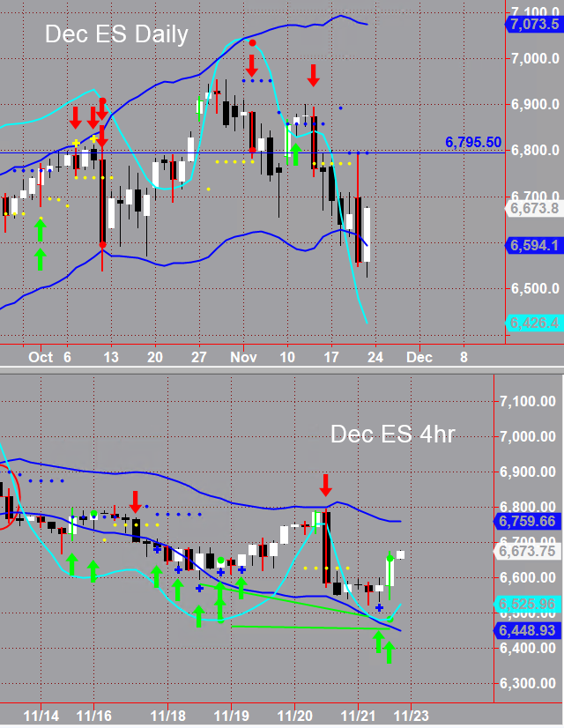Click the rightmost red down arrow on the daily chart
Screen dimensions: 564x728
click(314, 75)
